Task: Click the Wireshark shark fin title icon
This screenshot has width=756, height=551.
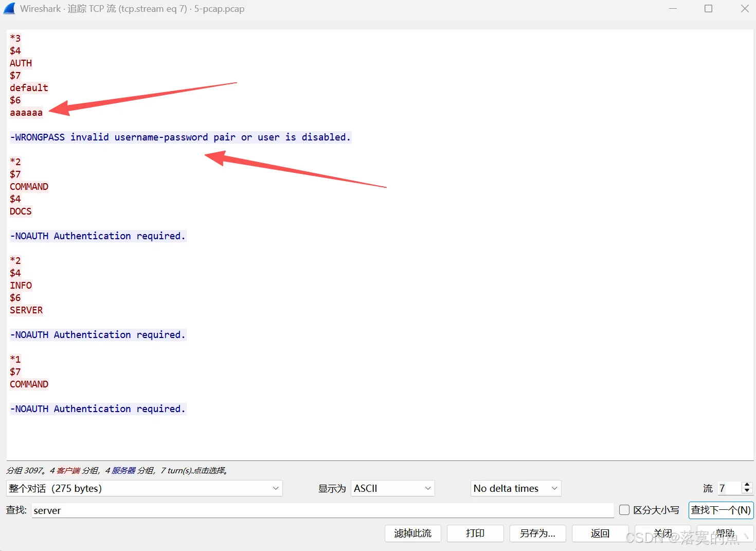Action: [x=9, y=8]
